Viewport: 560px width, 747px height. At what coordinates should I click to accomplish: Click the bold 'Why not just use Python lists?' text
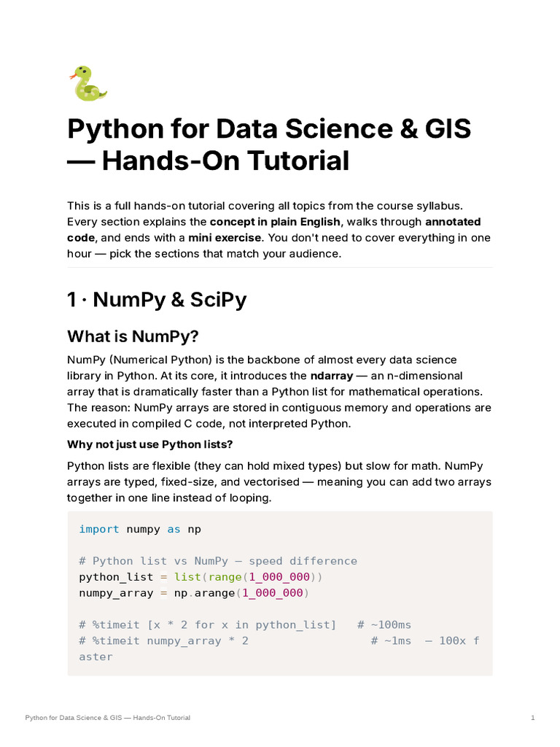(x=149, y=444)
